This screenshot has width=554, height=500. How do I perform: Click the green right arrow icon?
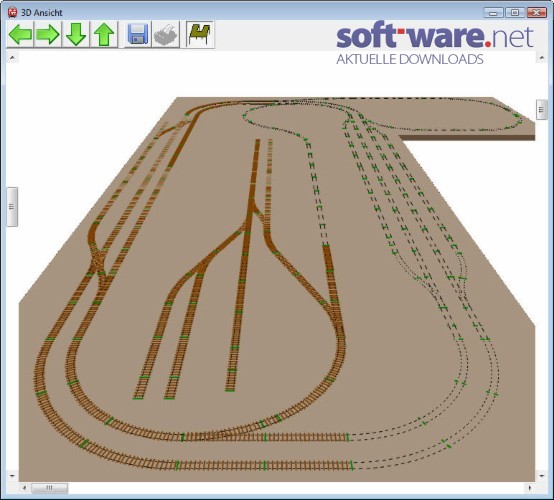point(48,34)
